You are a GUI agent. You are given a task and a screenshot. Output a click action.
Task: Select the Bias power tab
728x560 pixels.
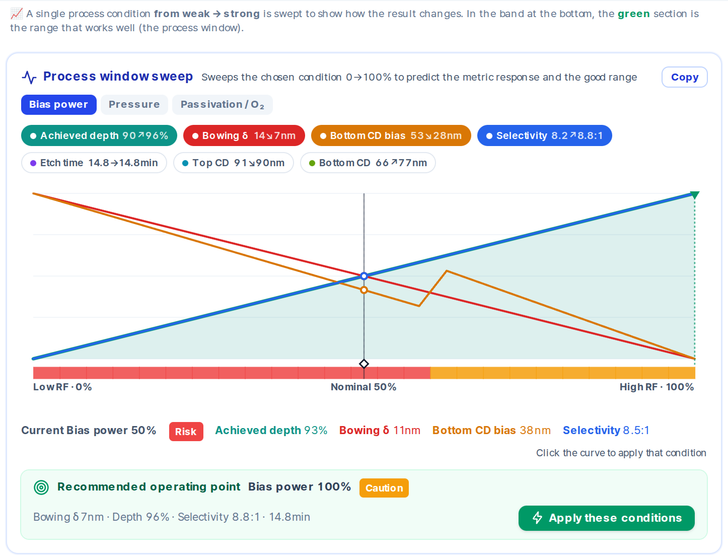[59, 105]
